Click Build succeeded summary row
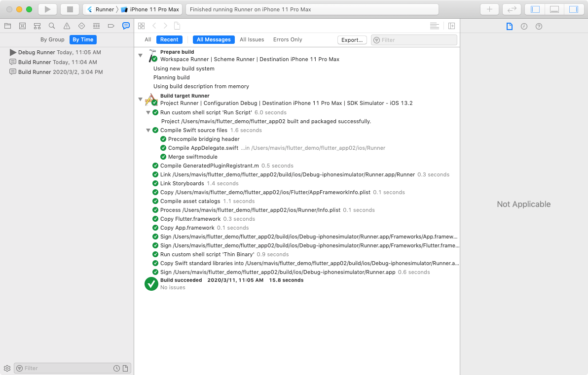 tap(297, 284)
